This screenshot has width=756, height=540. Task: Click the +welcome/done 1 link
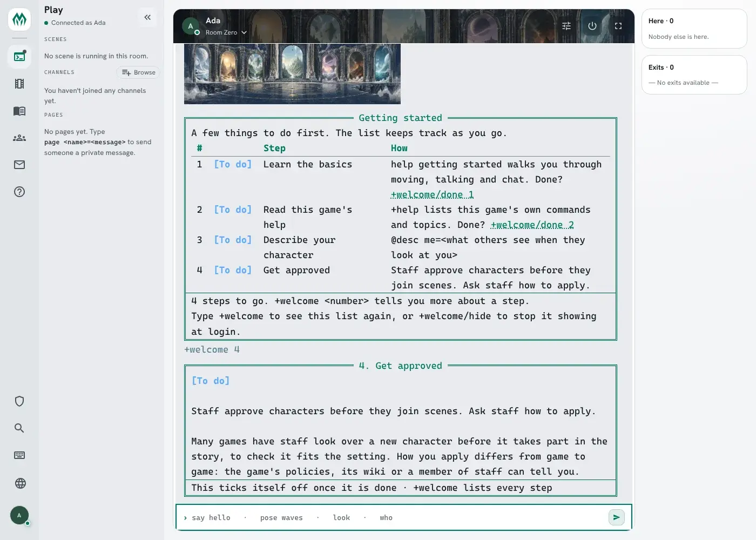pyautogui.click(x=432, y=194)
